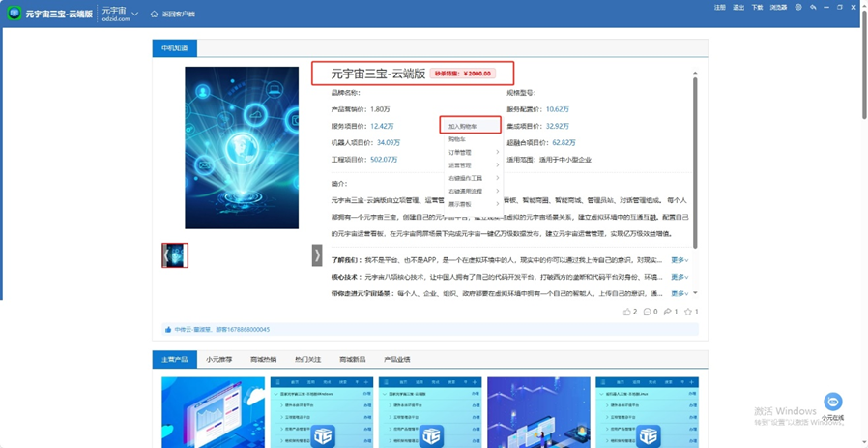
Task: Click the main page vertical scrollbar
Action: point(864,67)
